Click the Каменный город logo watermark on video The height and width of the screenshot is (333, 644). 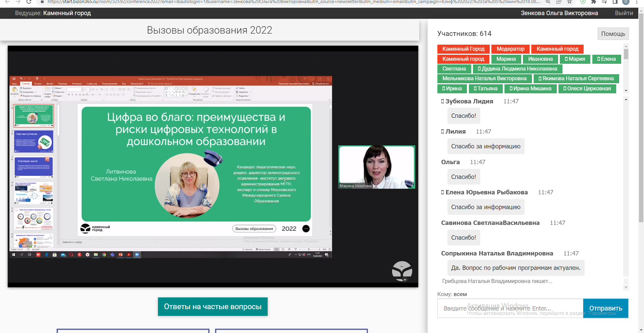(x=402, y=271)
